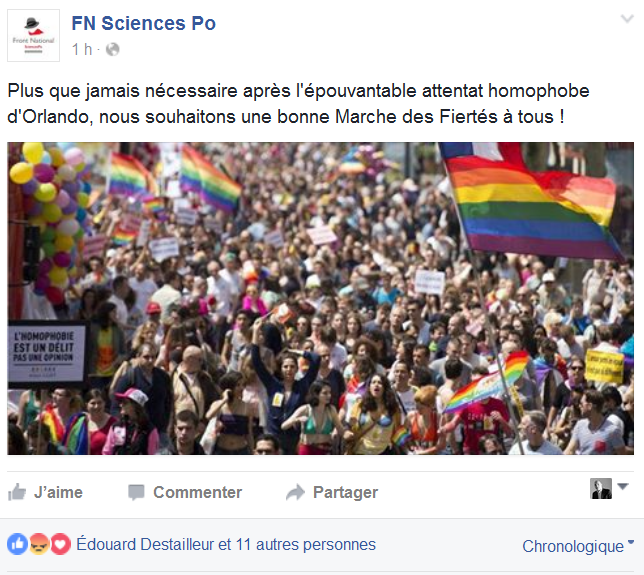Open the FN Sciences Po page name
The image size is (644, 575).
(143, 23)
